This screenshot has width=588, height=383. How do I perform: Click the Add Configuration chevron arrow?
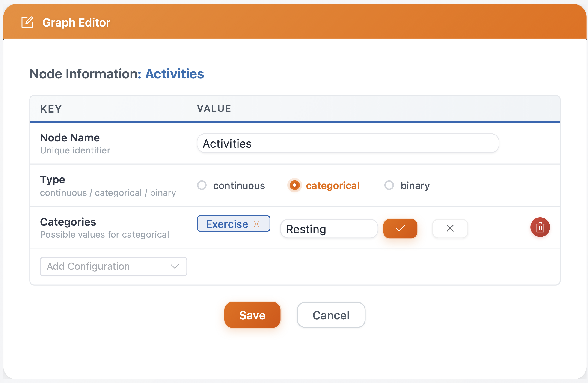[175, 266]
